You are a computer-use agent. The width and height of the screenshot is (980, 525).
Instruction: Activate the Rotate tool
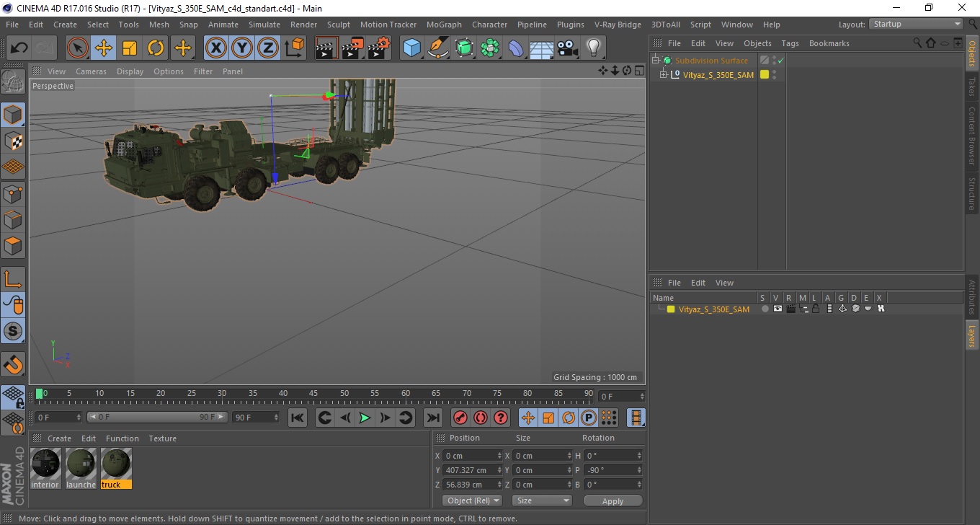point(156,48)
